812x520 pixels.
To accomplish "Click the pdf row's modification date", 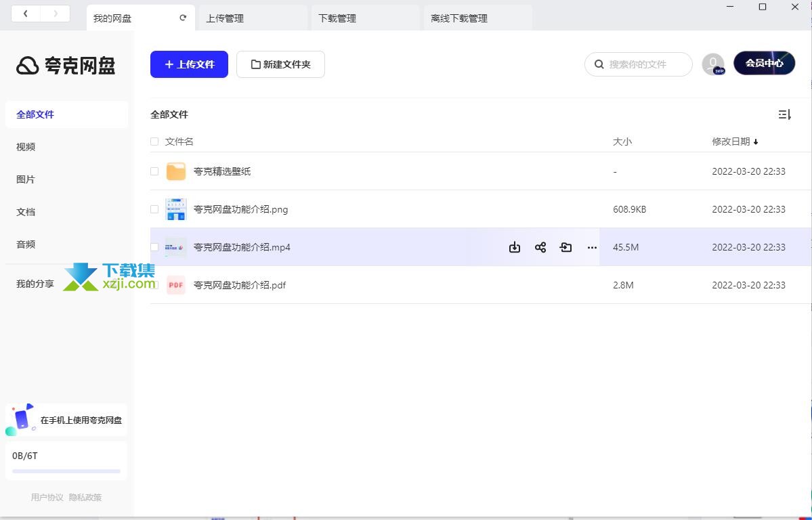I will [x=749, y=285].
